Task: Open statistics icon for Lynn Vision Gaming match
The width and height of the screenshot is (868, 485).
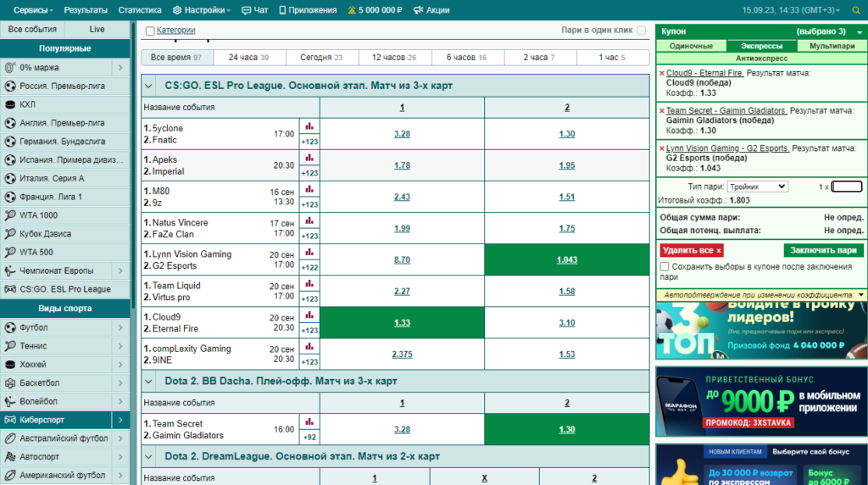Action: pyautogui.click(x=309, y=253)
